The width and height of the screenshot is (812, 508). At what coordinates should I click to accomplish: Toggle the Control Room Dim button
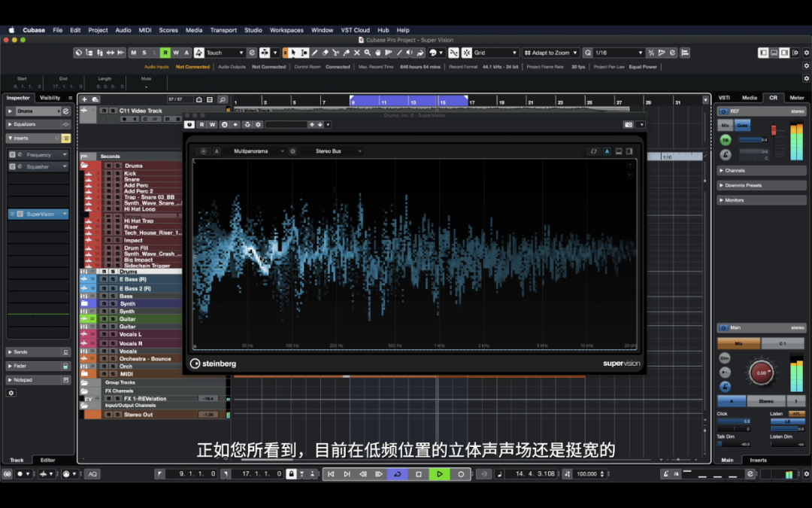point(725,358)
